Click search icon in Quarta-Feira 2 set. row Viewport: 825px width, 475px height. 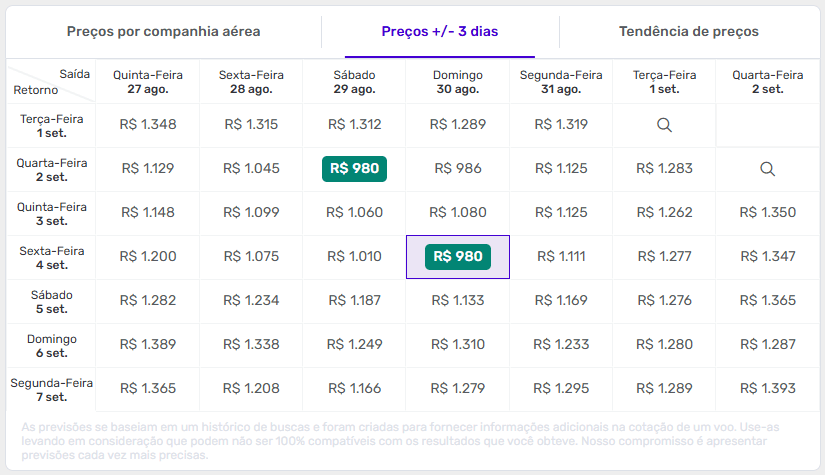tap(767, 169)
